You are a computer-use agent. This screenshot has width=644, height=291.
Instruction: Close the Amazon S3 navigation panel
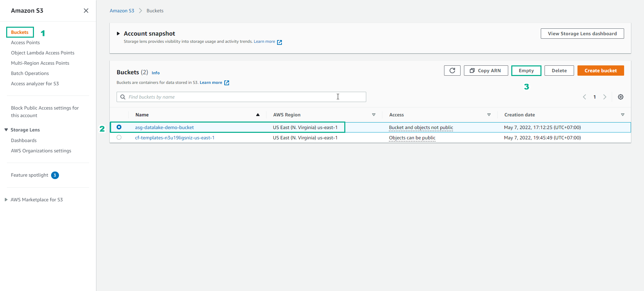(x=86, y=11)
